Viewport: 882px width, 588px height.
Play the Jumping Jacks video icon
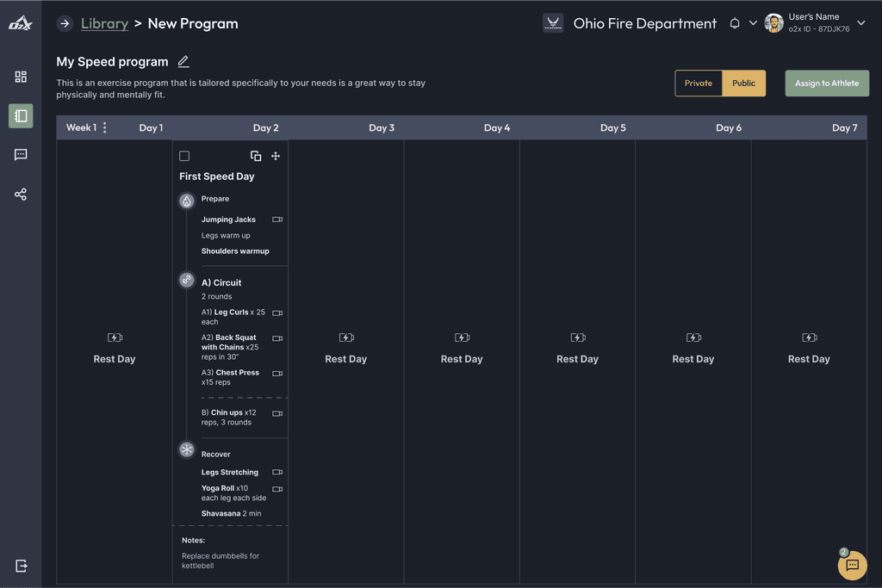tap(277, 220)
